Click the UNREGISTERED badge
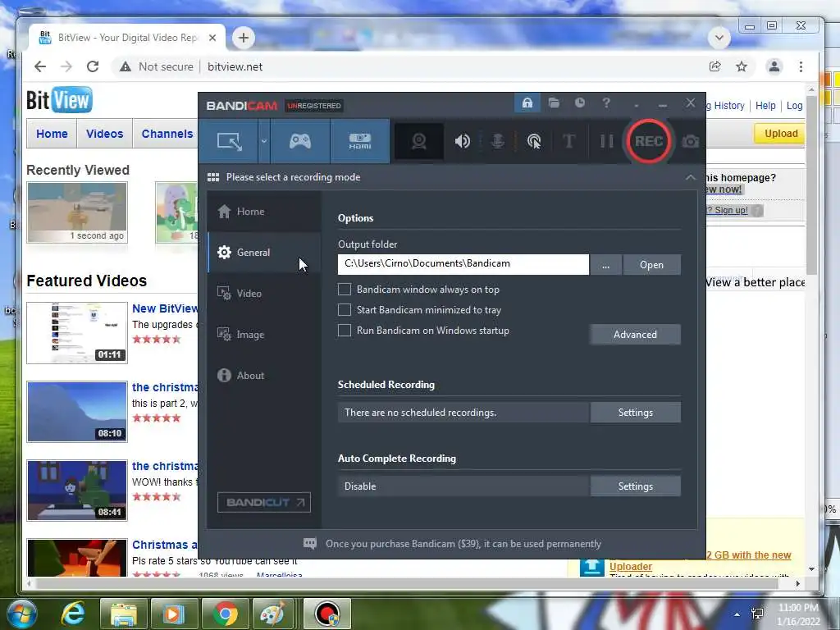 pyautogui.click(x=314, y=106)
